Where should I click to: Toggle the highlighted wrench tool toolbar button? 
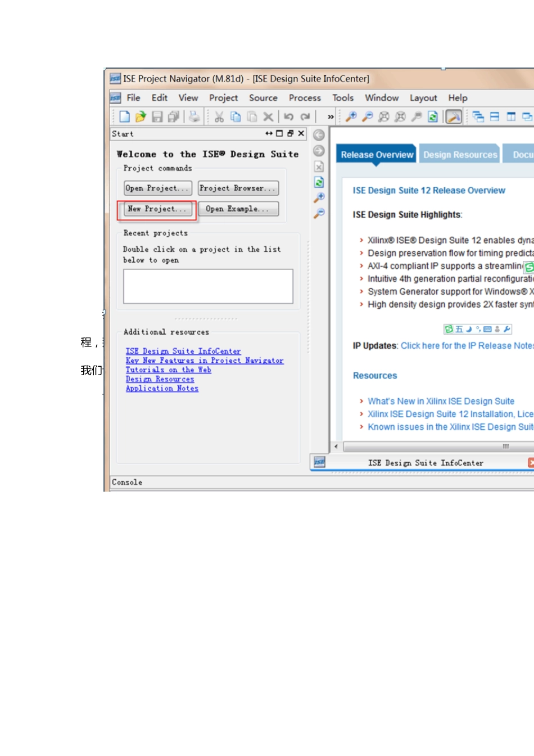point(454,116)
